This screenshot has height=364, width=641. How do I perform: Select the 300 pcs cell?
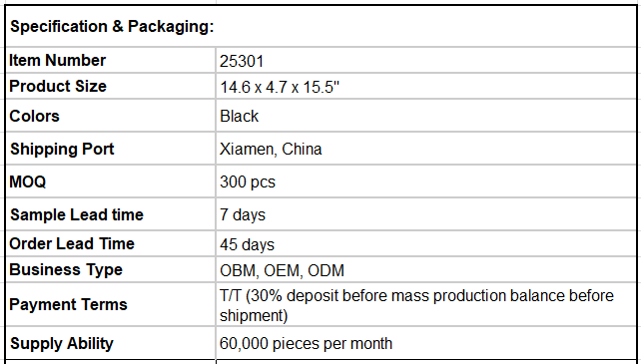[426, 182]
